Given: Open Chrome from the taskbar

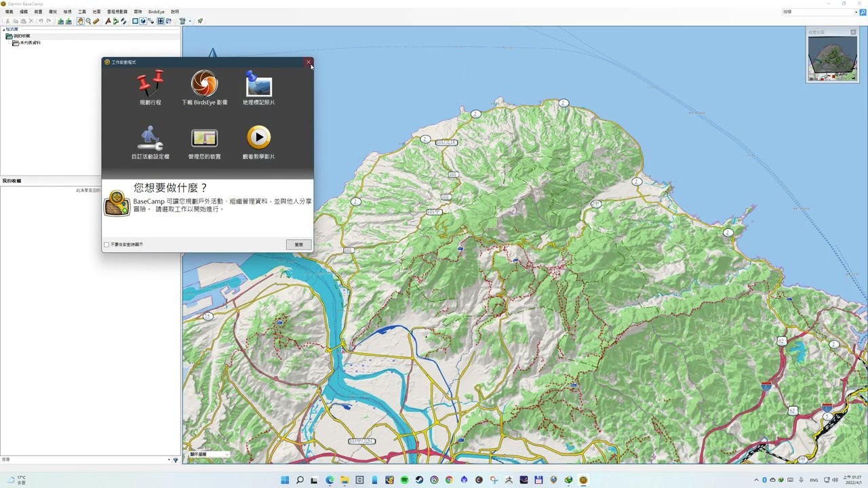Looking at the screenshot, I should click(x=449, y=480).
